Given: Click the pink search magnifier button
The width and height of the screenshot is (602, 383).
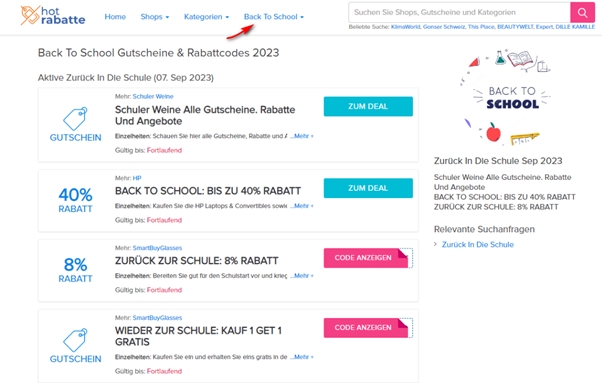Looking at the screenshot, I should (x=582, y=12).
